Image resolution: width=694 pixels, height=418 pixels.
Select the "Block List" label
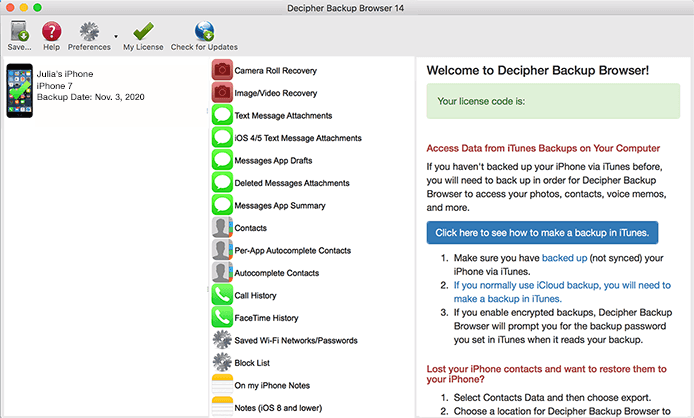(252, 363)
